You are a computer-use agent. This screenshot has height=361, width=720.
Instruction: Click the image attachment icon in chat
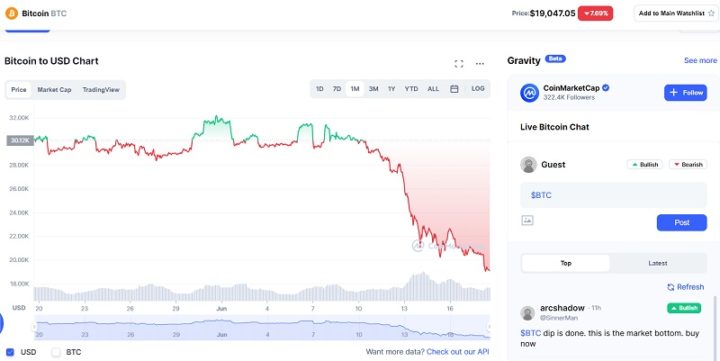(528, 220)
